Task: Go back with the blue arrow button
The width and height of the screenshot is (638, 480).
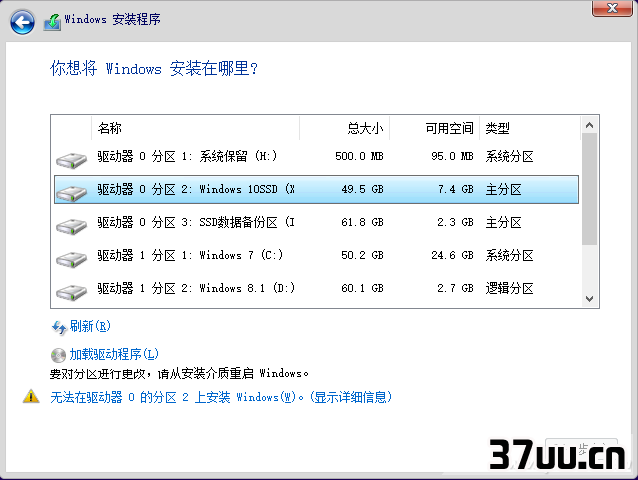Action: tap(22, 22)
